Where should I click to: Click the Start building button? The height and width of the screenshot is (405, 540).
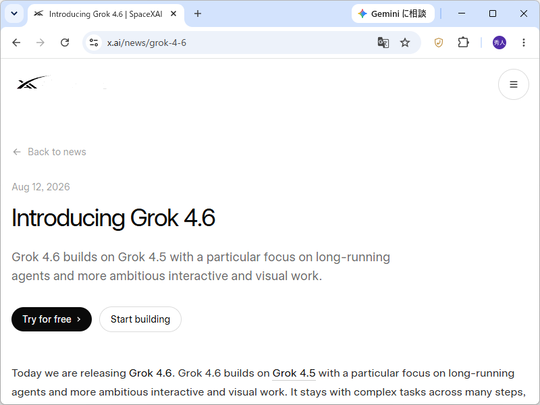pos(140,319)
